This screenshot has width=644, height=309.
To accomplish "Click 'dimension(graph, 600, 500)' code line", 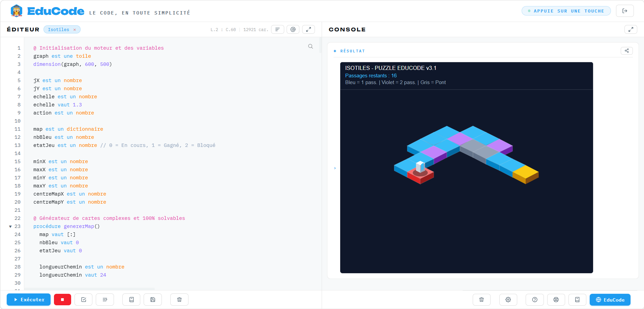I will click(72, 64).
